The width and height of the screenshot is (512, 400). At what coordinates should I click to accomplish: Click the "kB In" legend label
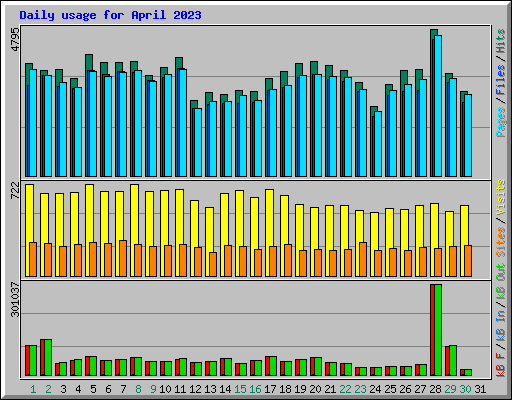pyautogui.click(x=501, y=325)
